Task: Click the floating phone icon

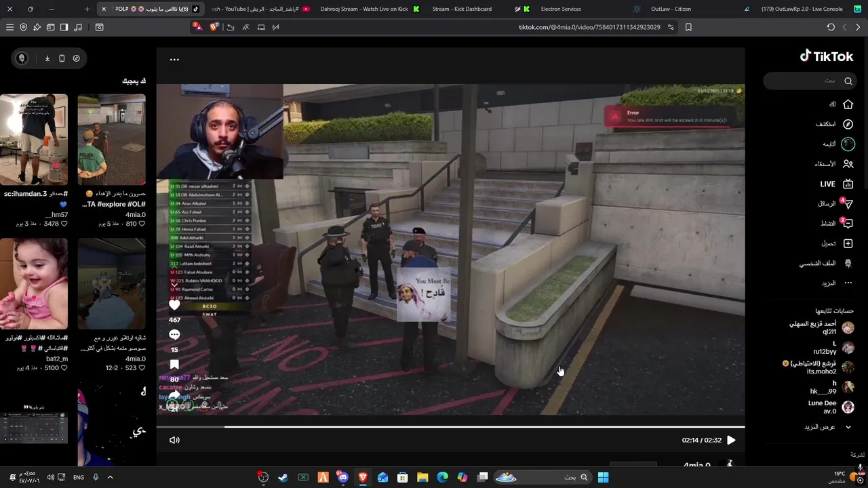Action: [62, 58]
